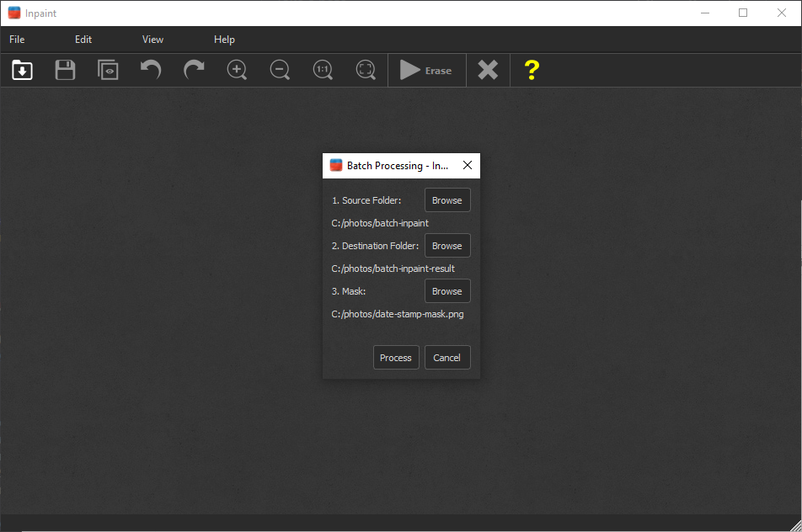Viewport: 802px width, 532px height.
Task: Open help via the yellow question mark
Action: click(532, 70)
